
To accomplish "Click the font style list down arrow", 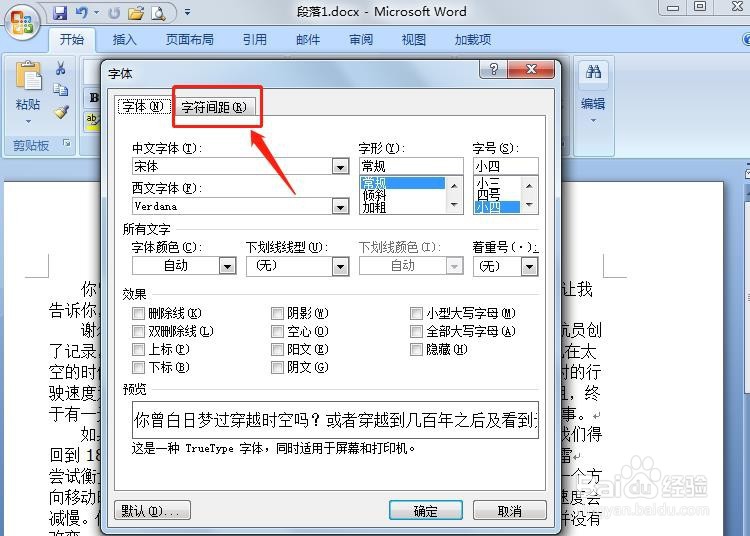I will pyautogui.click(x=454, y=205).
